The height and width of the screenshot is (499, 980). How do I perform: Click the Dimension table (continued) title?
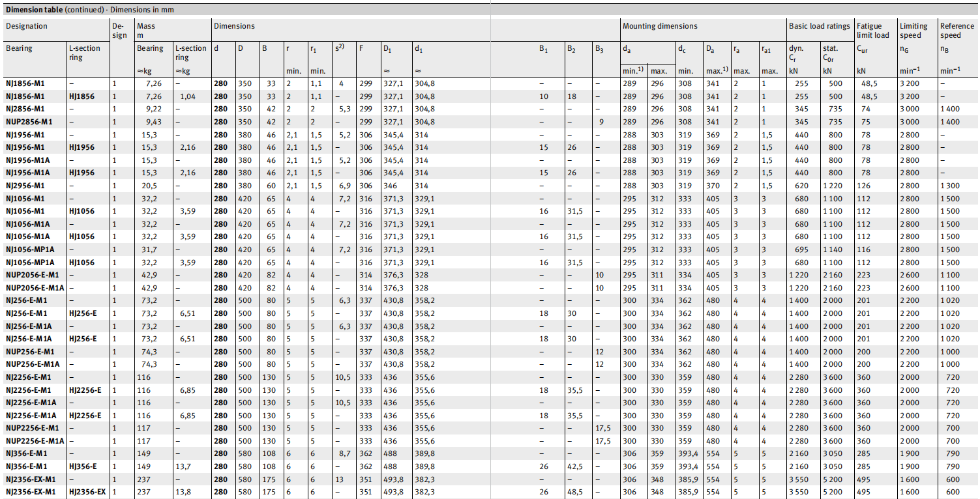(90, 10)
